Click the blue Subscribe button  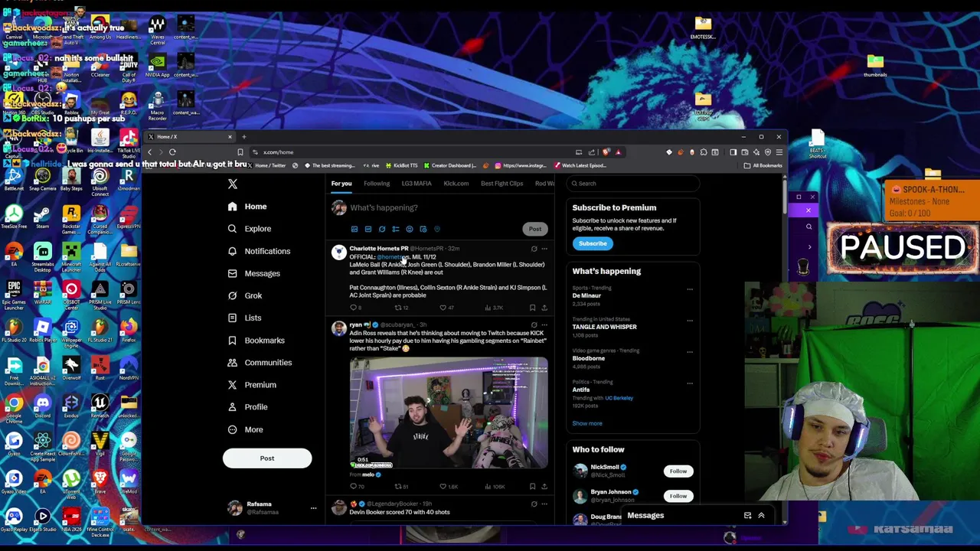pyautogui.click(x=593, y=243)
